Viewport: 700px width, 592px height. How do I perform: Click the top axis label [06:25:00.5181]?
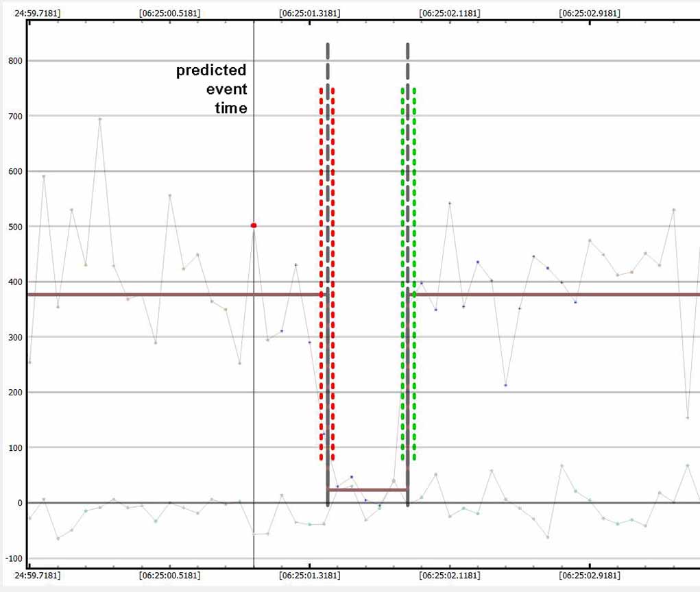point(169,13)
